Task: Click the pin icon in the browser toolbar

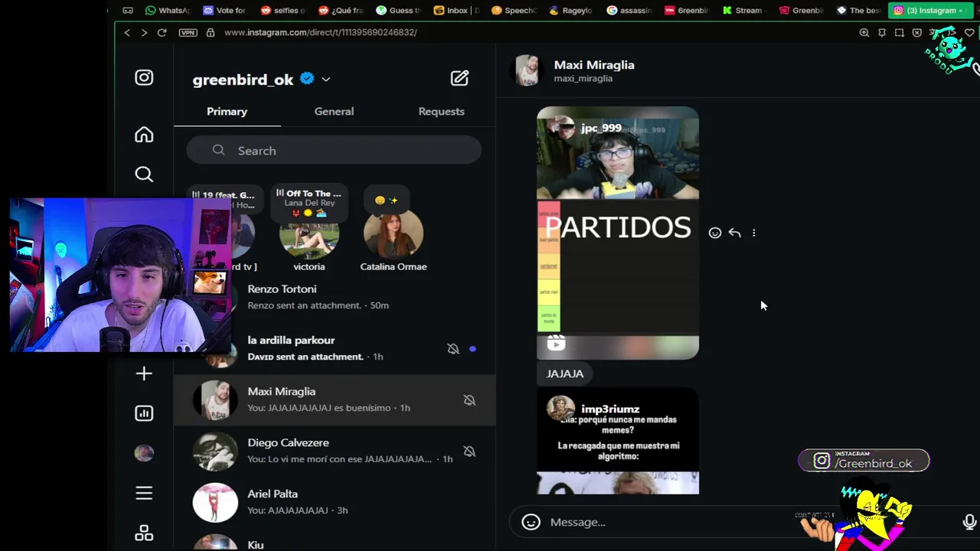Action: point(881,32)
